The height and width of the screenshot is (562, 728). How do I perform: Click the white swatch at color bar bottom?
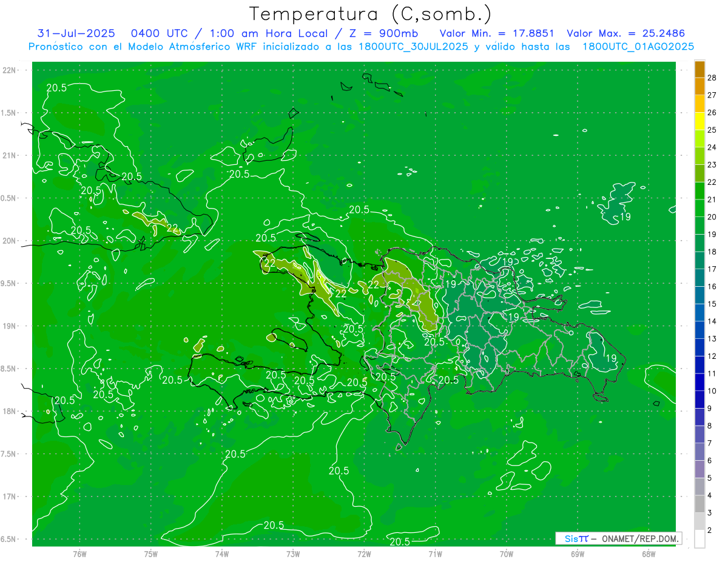click(x=699, y=539)
